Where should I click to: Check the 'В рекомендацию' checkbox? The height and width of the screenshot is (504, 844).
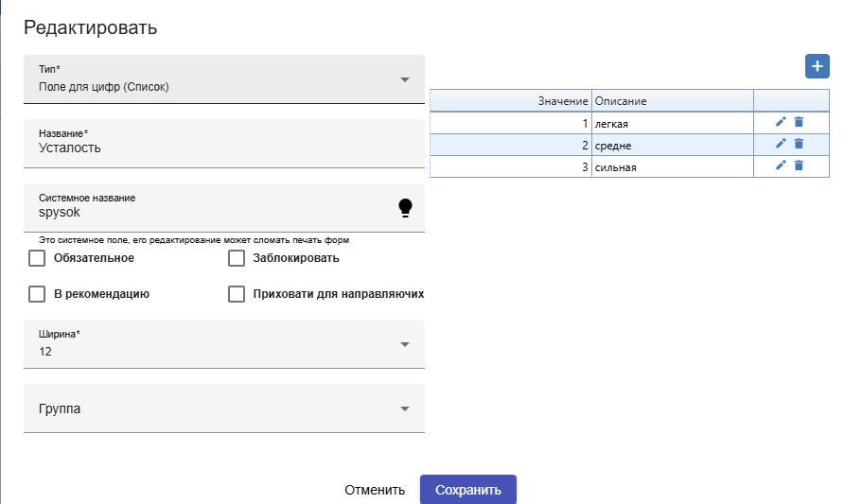coord(38,294)
